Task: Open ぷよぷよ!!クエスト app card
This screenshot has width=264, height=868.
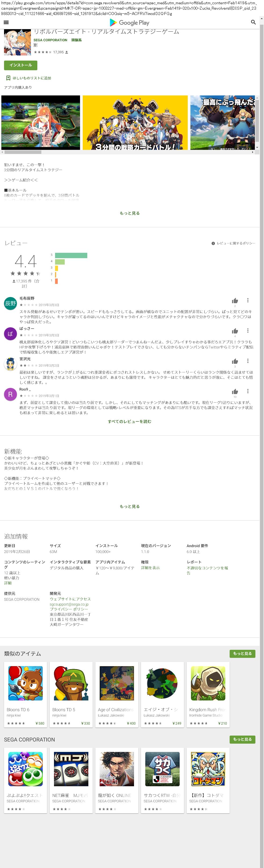Action: point(26,781)
